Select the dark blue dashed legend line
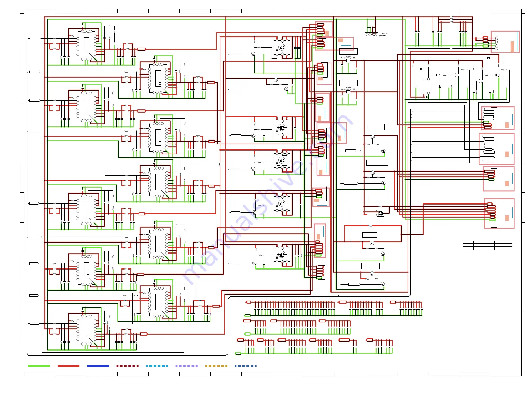Screen dimensions: 532x395 click(x=246, y=366)
